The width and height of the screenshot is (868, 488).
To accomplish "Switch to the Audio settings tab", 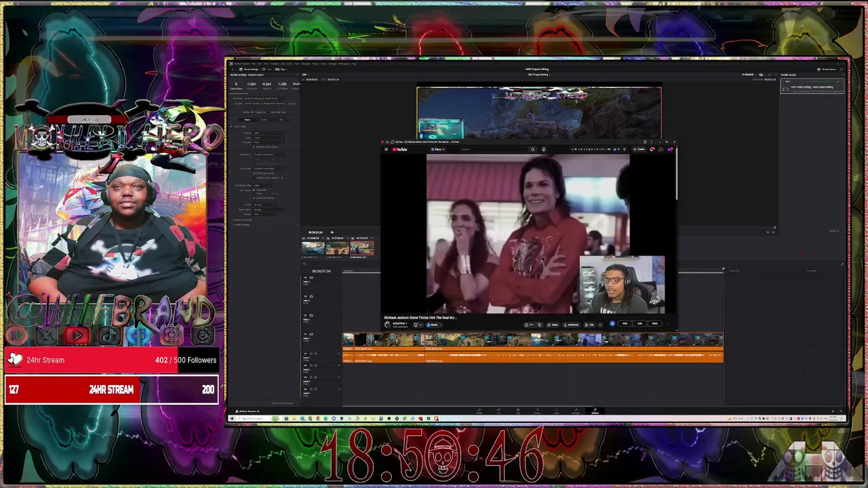I will coord(264,119).
